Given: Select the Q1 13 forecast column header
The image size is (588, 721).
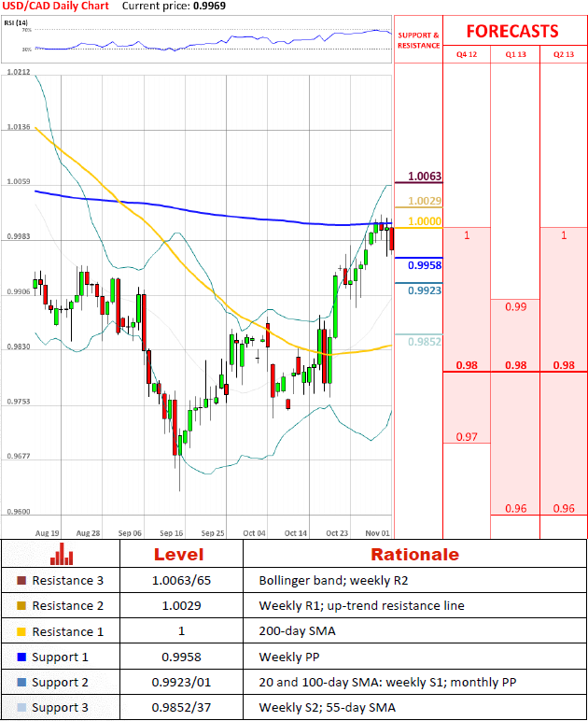Looking at the screenshot, I should tap(515, 55).
